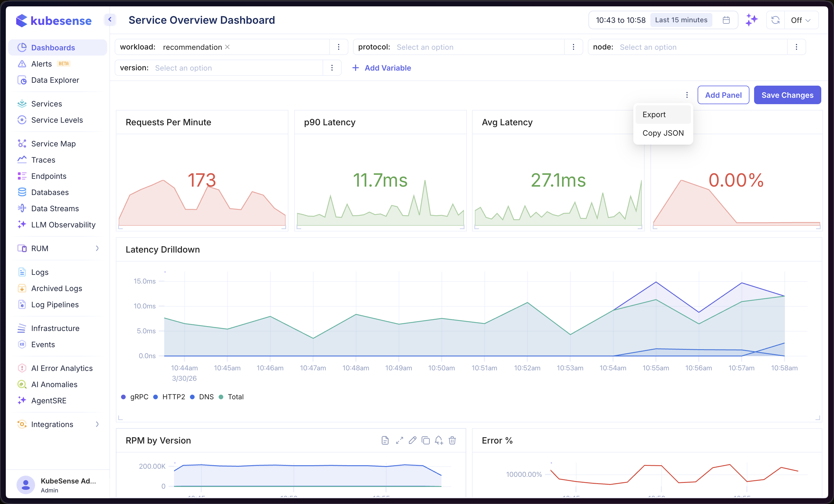The height and width of the screenshot is (504, 834).
Task: Open the version variable options menu
Action: 332,68
